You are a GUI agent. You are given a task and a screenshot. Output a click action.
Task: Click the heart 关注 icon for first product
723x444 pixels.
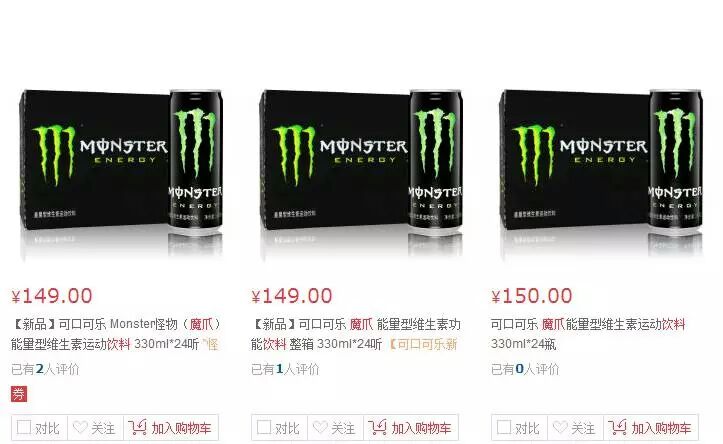(x=80, y=427)
